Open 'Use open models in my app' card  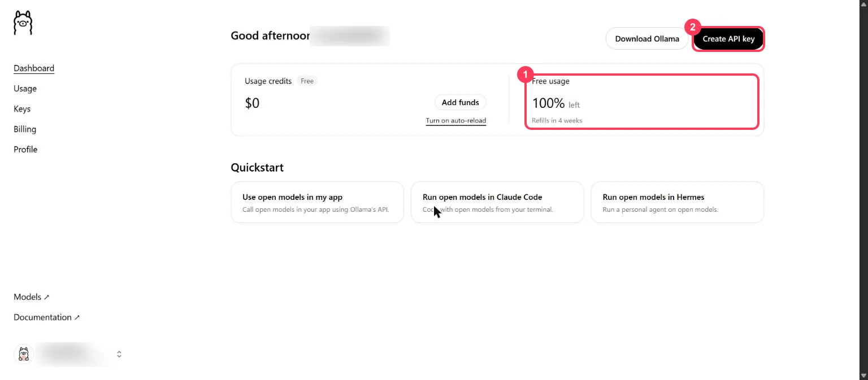318,202
